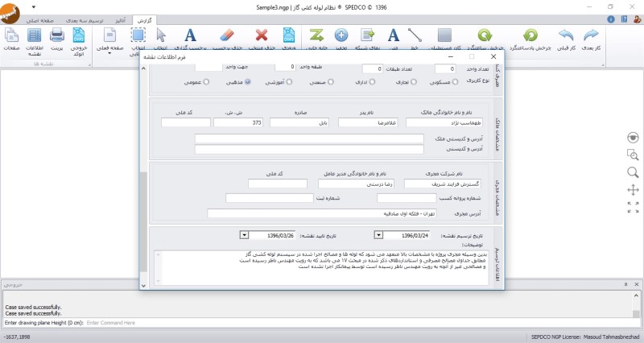Activate the pan cross-arrows tool
This screenshot has height=343, width=644.
click(x=633, y=190)
